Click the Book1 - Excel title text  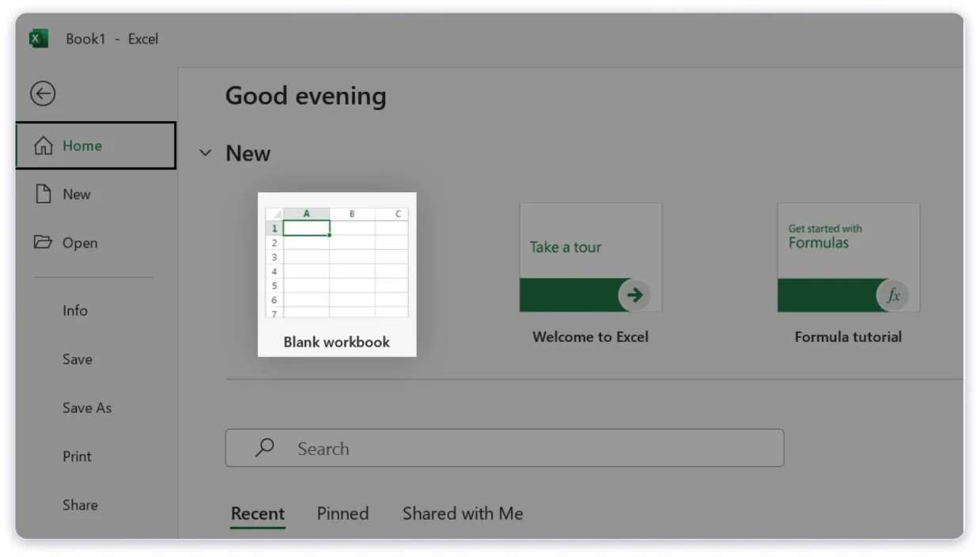click(112, 39)
